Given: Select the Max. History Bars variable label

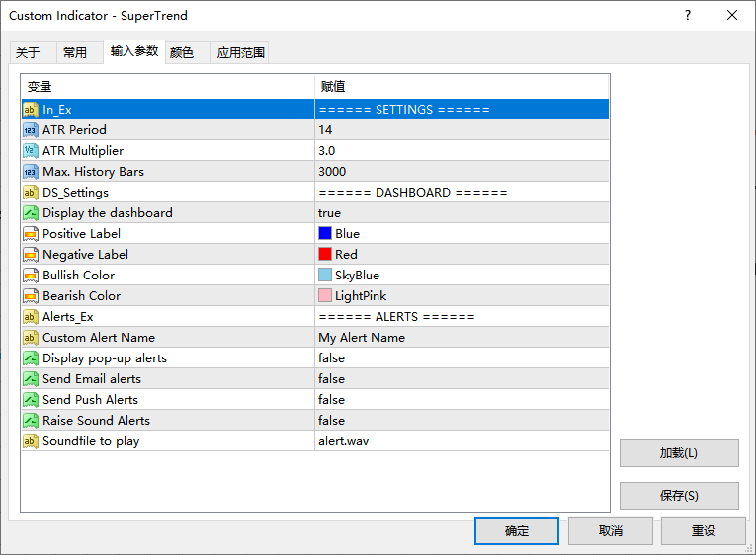Looking at the screenshot, I should tap(94, 172).
